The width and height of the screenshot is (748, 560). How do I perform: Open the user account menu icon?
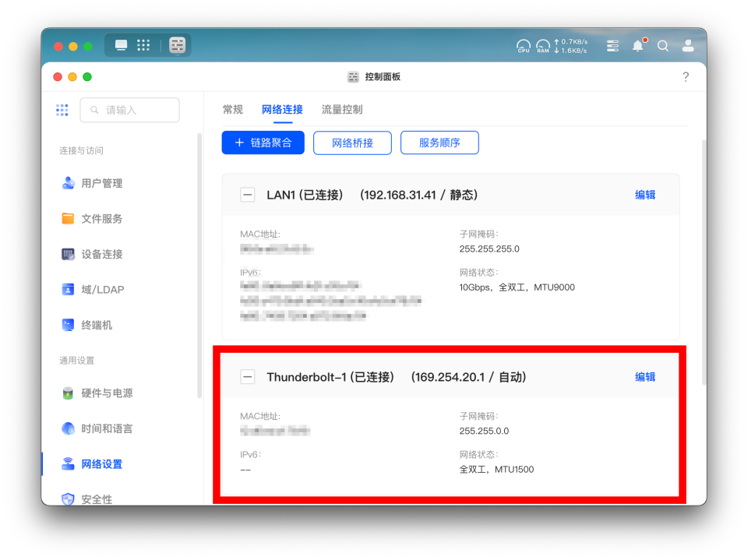[x=688, y=46]
